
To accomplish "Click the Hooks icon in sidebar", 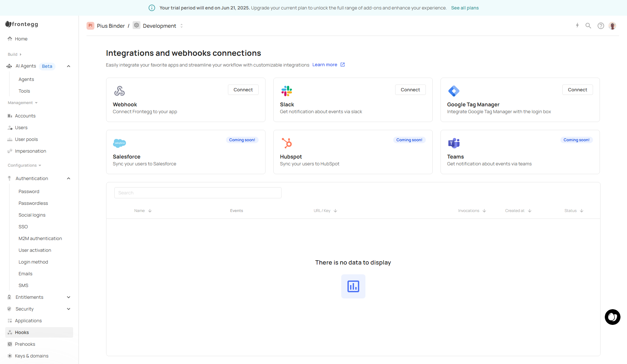I will [x=10, y=332].
